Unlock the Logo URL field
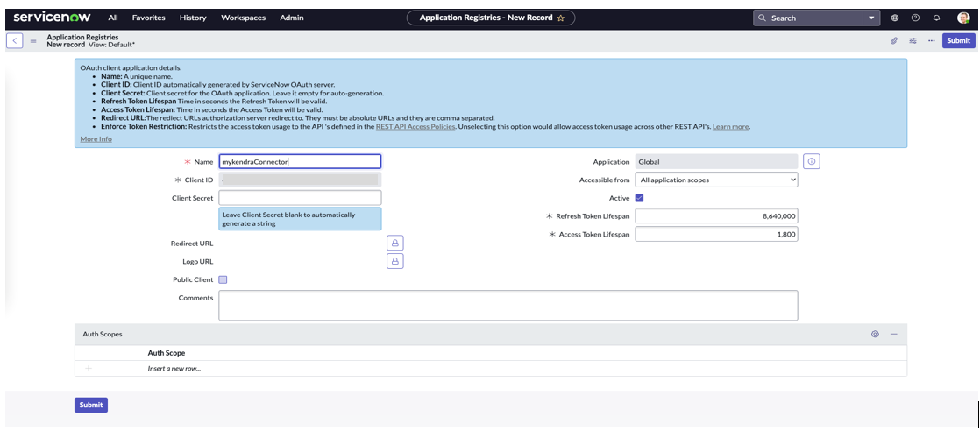Screen dimensions: 980x438 pos(395,260)
